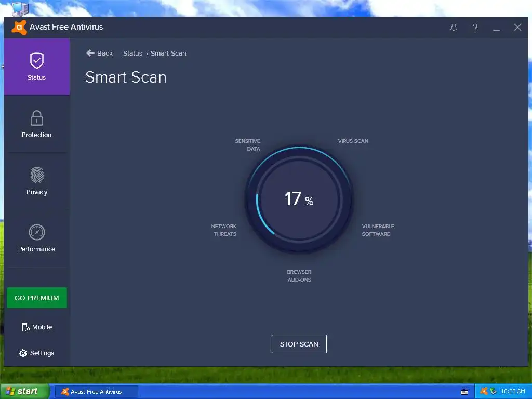Click the network tray icon beside clock
The width and height of the screenshot is (532, 399).
click(x=494, y=391)
